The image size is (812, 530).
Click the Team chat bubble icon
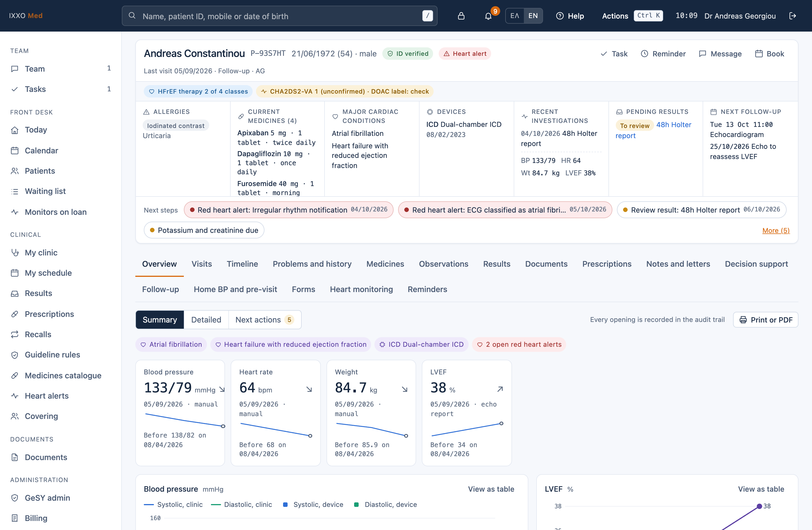pyautogui.click(x=15, y=69)
